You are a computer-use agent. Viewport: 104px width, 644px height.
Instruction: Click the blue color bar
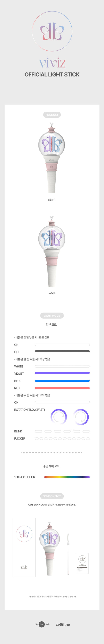pyautogui.click(x=62, y=381)
